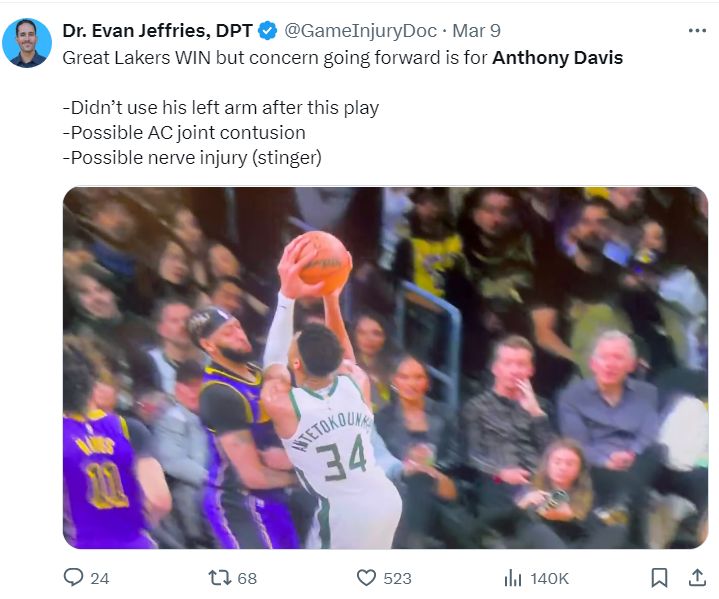Bookmark this tweet
This screenshot has height=599, width=719.
tap(659, 577)
